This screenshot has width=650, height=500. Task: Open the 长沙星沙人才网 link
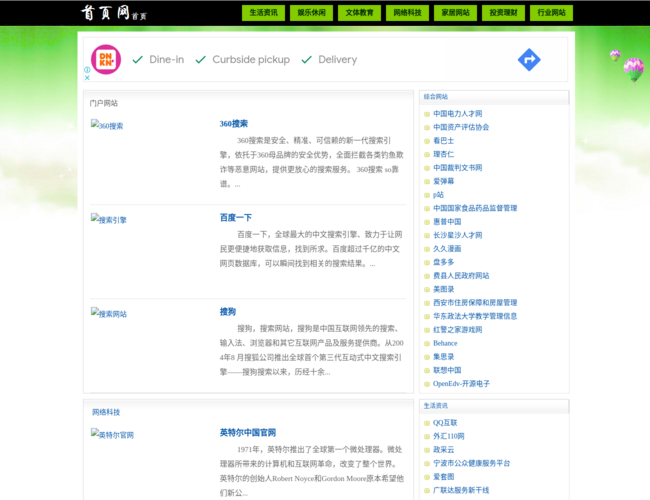click(458, 235)
